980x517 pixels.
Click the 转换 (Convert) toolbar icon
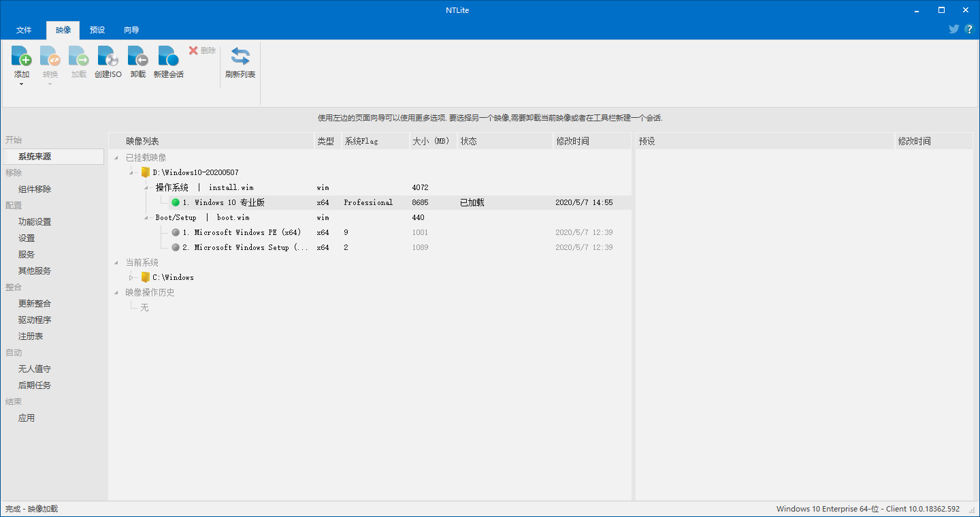(50, 56)
